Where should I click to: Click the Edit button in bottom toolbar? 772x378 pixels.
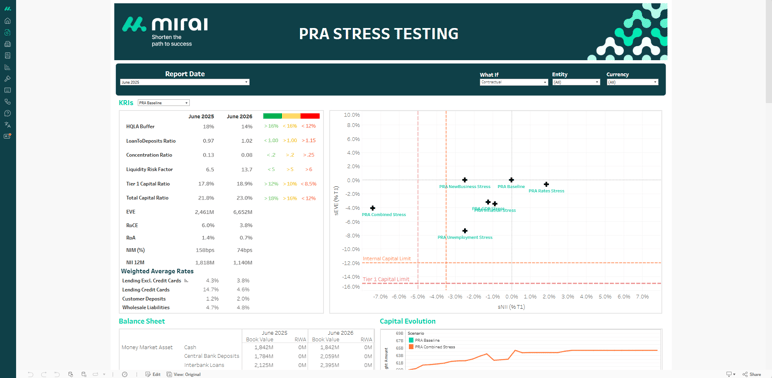153,374
